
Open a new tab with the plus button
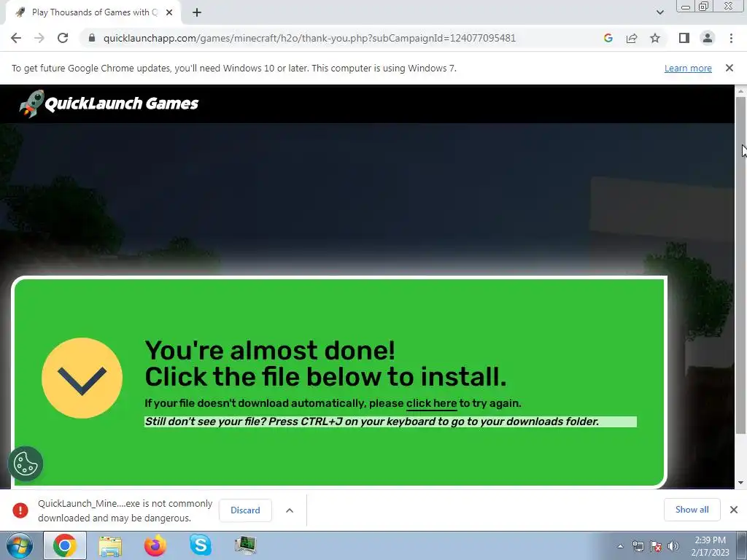pyautogui.click(x=197, y=13)
